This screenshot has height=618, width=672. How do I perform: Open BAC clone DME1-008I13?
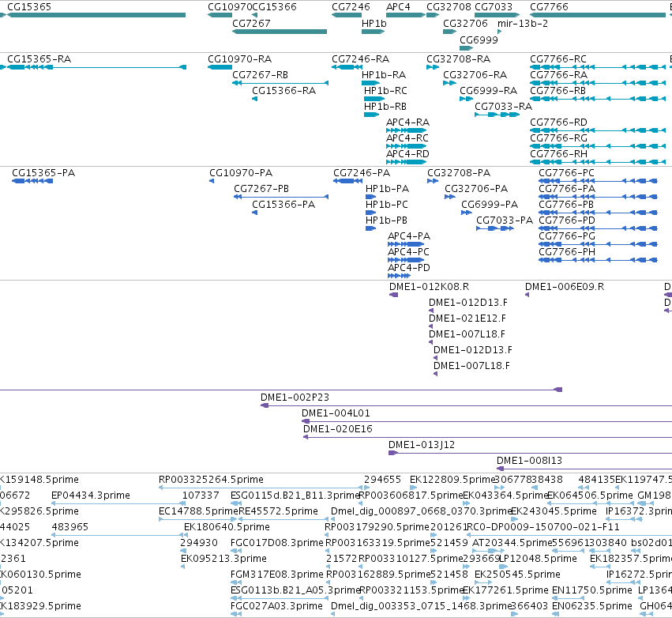point(584,469)
